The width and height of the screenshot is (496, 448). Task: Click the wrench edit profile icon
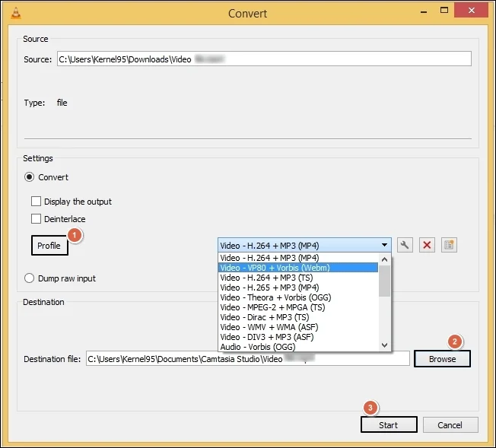tap(405, 245)
